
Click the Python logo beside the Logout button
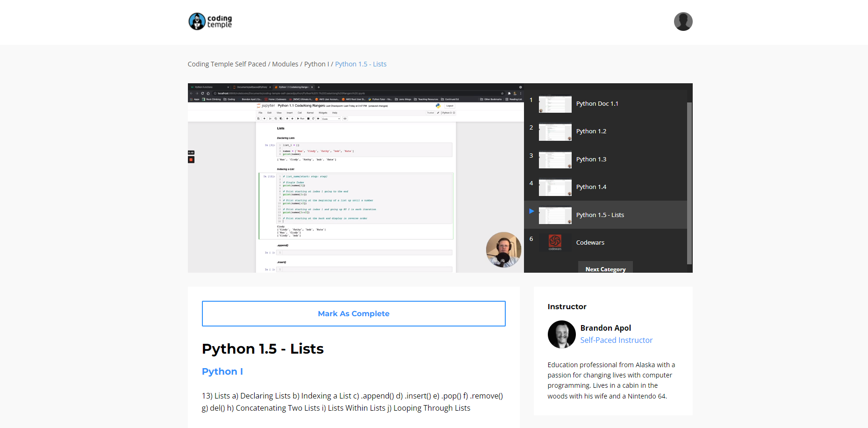pyautogui.click(x=438, y=106)
